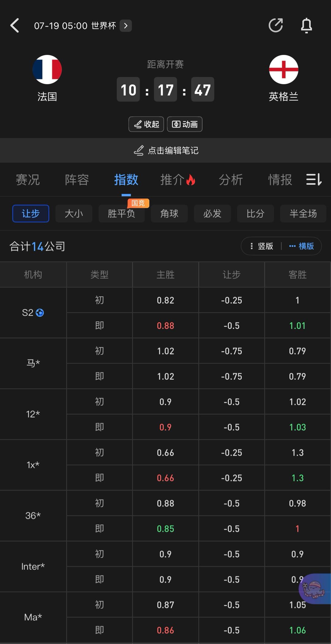Image resolution: width=331 pixels, height=644 pixels.
Task: Tap the 主胜 column header
Action: coord(165,275)
